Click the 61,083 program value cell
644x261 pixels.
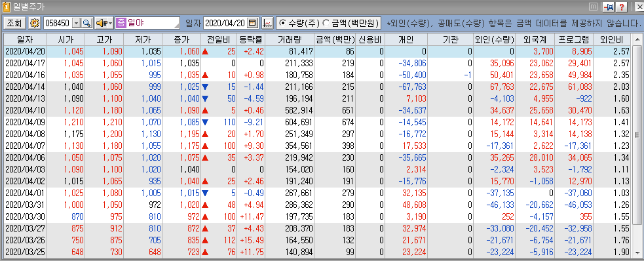coord(574,87)
